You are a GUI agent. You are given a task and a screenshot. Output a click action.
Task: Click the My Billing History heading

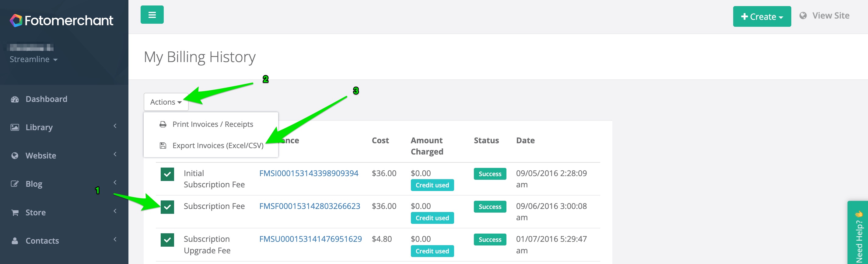[200, 57]
